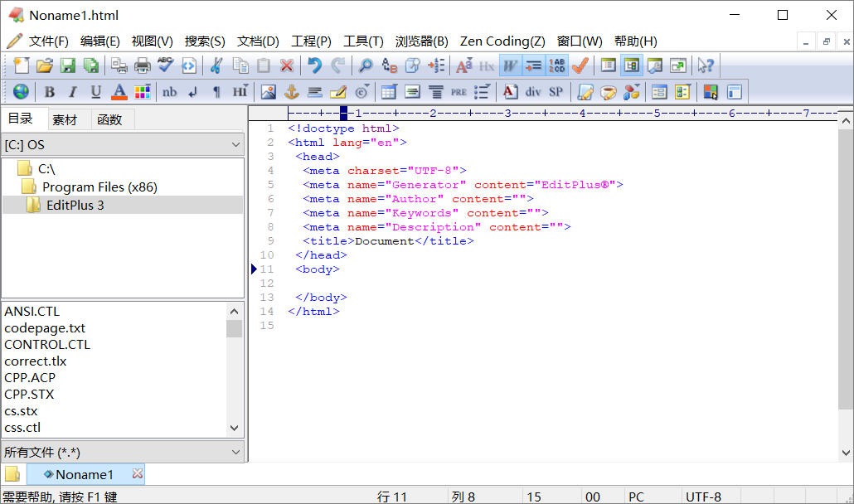The width and height of the screenshot is (854, 504).
Task: Click the insert image icon
Action: (268, 91)
